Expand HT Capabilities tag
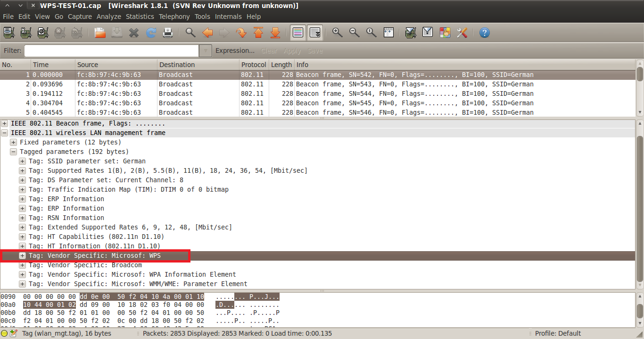The image size is (644, 339). (22, 237)
